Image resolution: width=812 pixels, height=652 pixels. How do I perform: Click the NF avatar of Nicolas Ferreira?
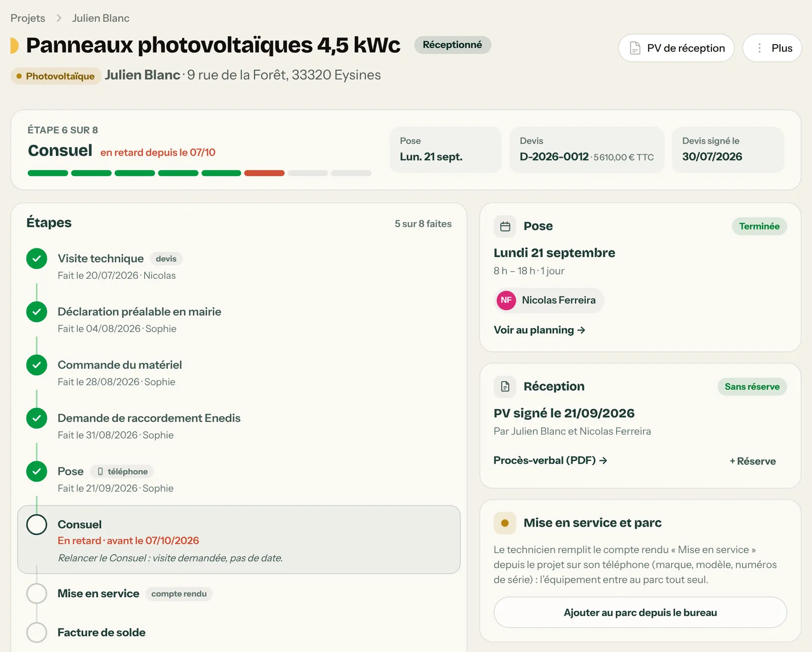coord(506,300)
